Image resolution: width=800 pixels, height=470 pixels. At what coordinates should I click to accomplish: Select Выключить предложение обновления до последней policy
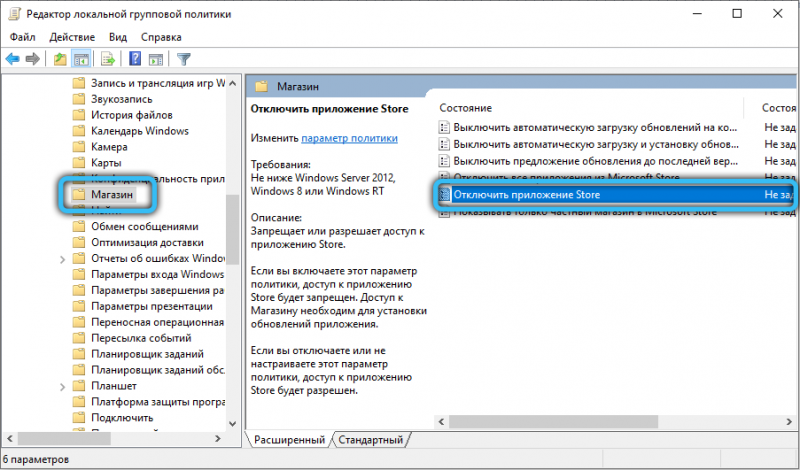595,161
